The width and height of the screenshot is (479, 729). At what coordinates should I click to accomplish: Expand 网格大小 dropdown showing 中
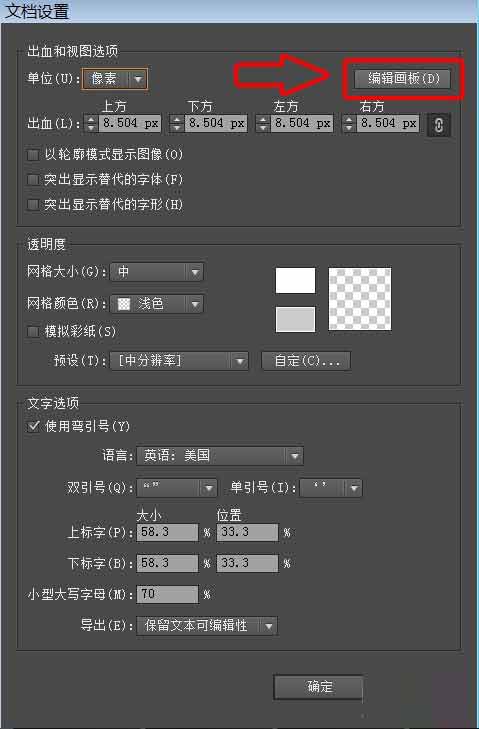point(157,272)
